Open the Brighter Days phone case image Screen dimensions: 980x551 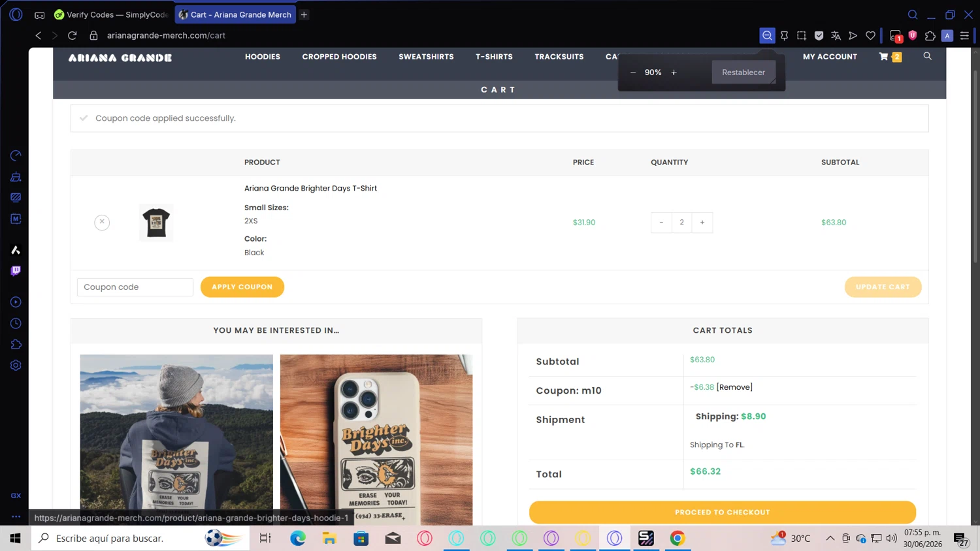click(376, 440)
